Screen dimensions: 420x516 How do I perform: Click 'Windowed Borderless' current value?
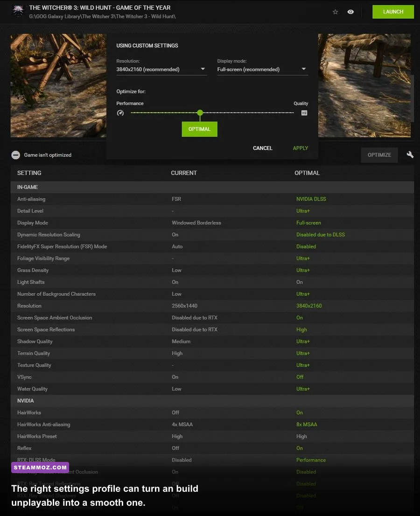(x=196, y=223)
